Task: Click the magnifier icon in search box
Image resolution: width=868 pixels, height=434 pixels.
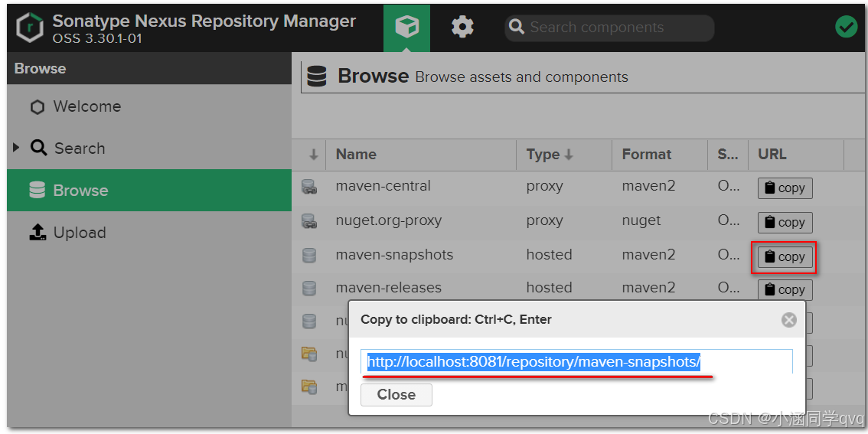Action: click(517, 27)
